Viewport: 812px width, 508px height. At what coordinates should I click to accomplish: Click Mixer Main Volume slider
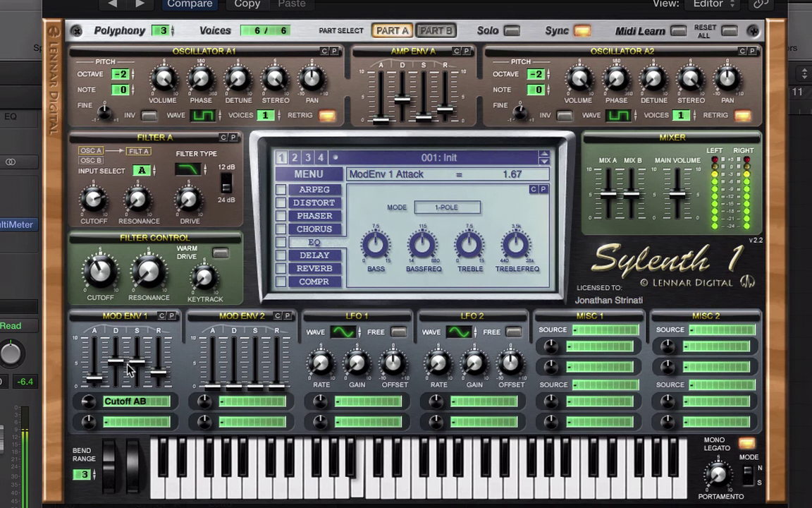coord(677,195)
